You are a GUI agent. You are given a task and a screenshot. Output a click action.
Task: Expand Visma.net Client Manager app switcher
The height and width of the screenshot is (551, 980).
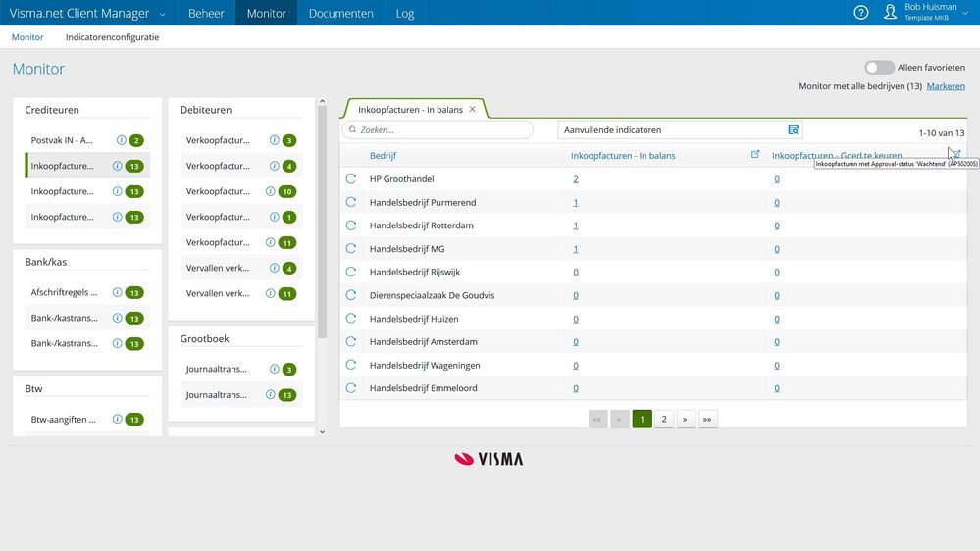coord(163,14)
